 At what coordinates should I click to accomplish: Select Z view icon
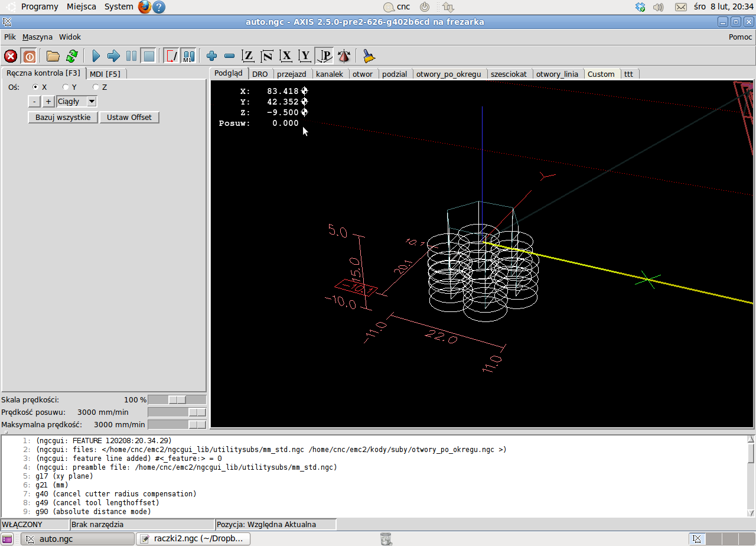249,56
